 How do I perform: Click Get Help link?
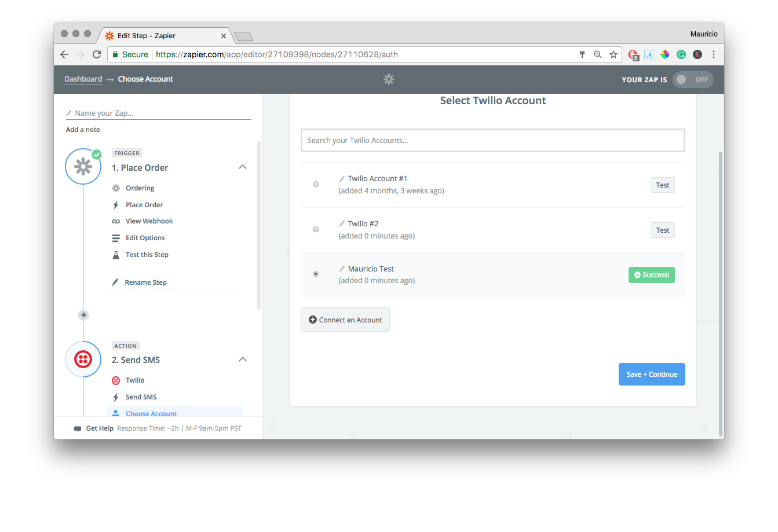click(x=100, y=429)
